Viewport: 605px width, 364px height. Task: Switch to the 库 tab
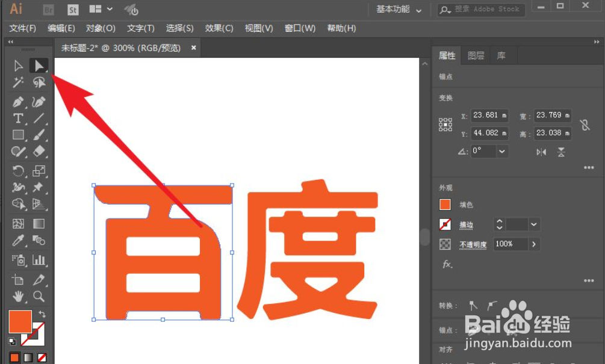(x=501, y=55)
